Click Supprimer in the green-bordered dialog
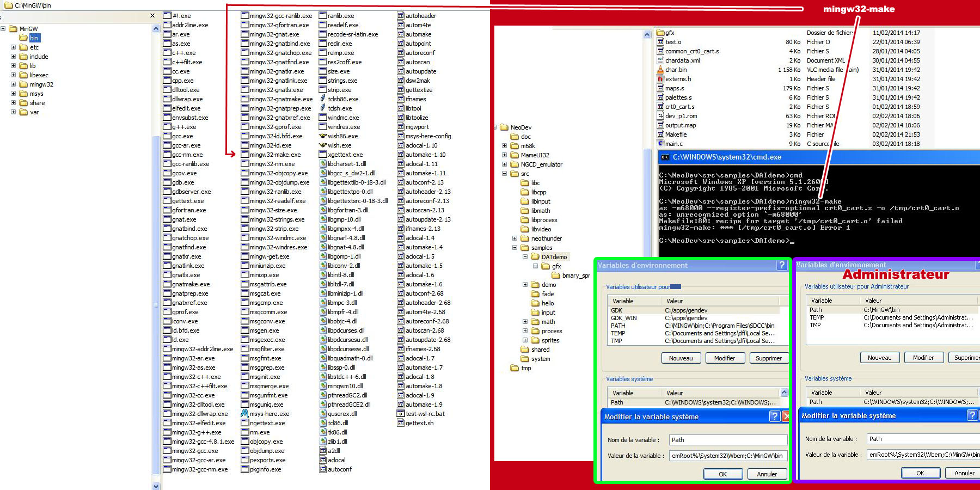 [x=768, y=358]
